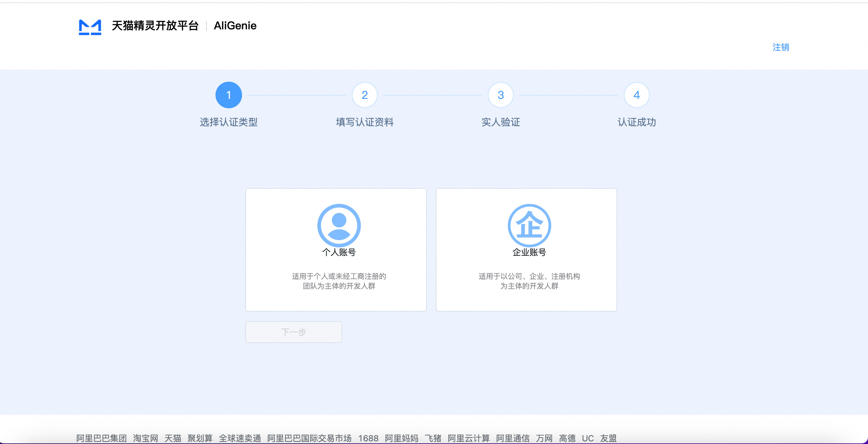Open the 全球速卖通 footer link

[x=240, y=438]
